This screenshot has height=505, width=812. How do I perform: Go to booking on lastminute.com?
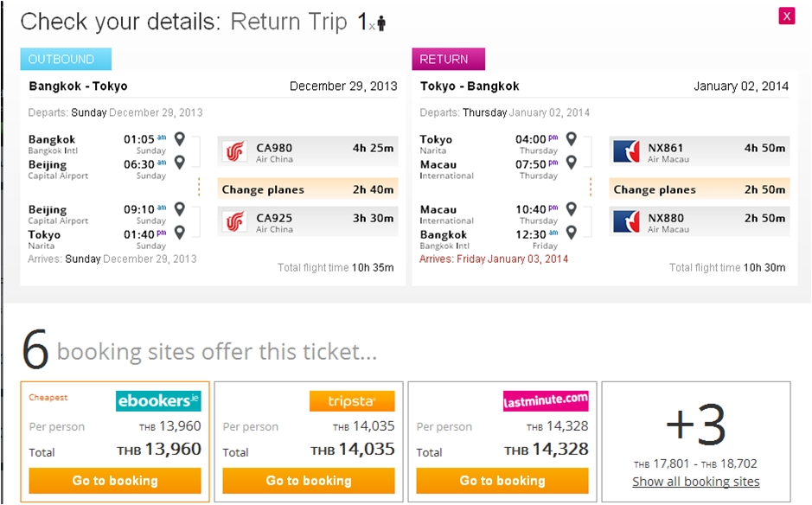(502, 481)
